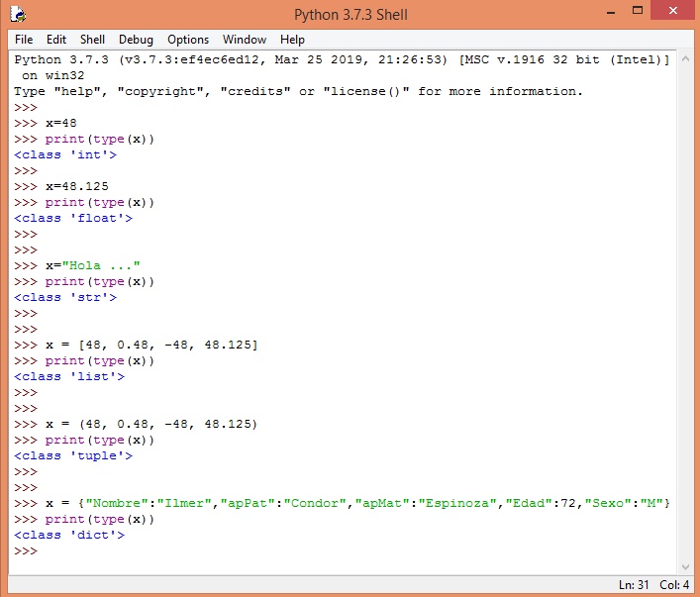Click the list assignment with square brackets

[x=151, y=346]
